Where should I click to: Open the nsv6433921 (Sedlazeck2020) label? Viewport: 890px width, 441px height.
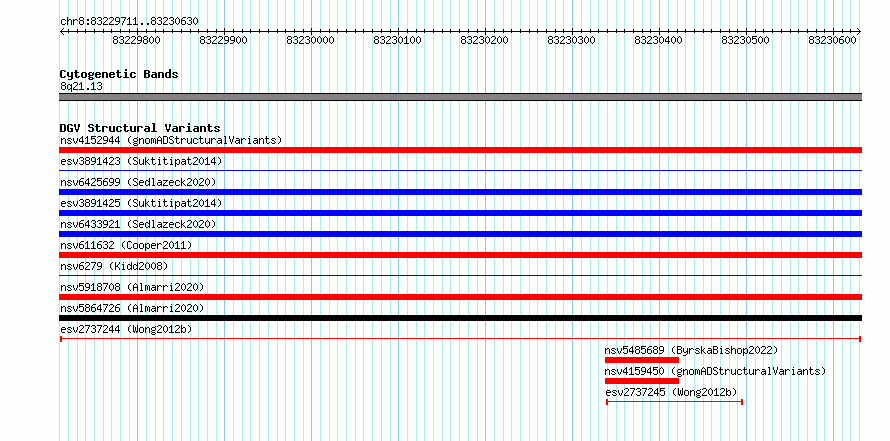[x=138, y=224]
